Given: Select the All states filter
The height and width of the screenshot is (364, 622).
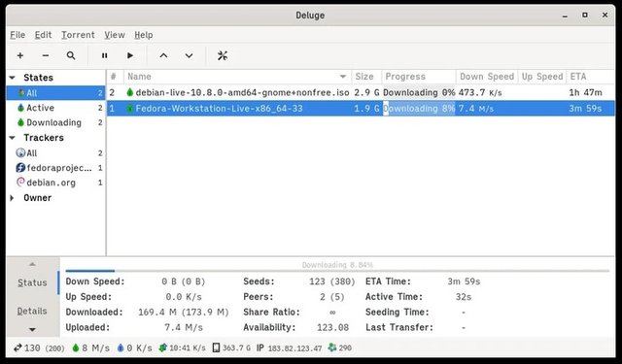Looking at the screenshot, I should (x=55, y=93).
